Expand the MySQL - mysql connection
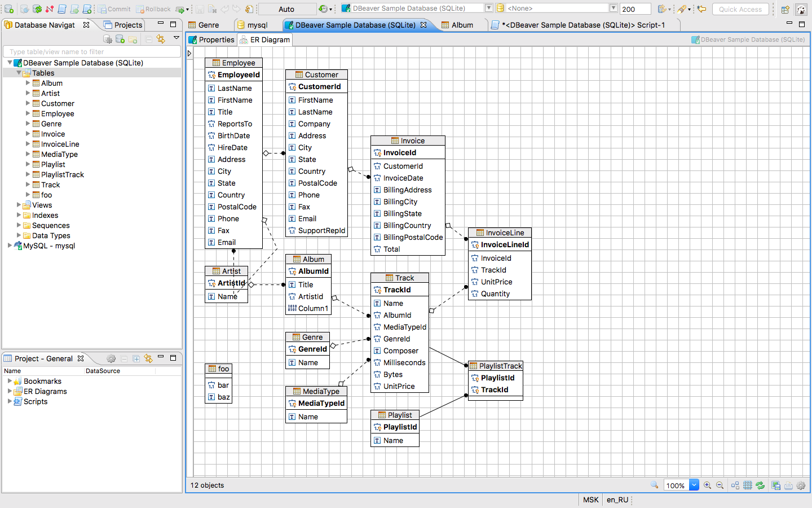 10,246
